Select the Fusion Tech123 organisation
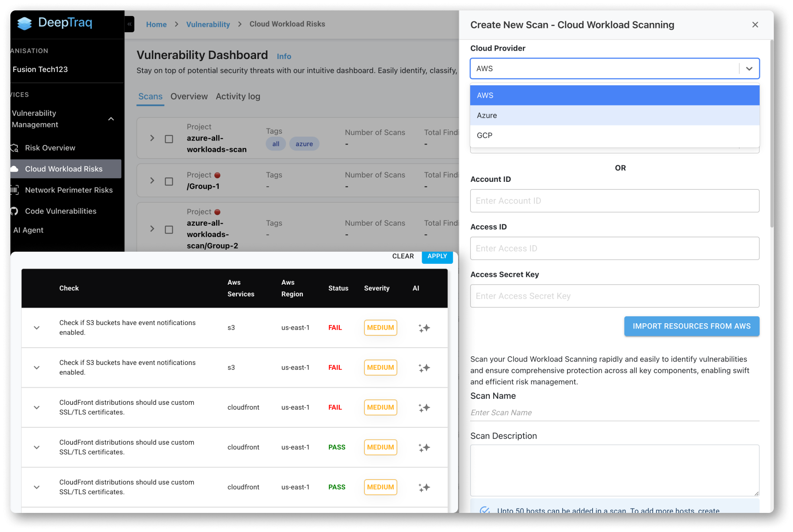This screenshot has height=532, width=793. pos(40,69)
